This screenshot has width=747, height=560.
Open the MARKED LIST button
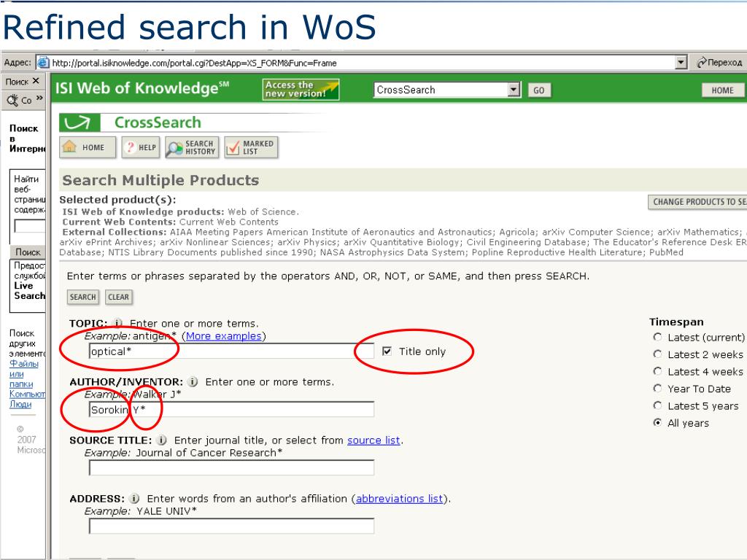tap(251, 147)
